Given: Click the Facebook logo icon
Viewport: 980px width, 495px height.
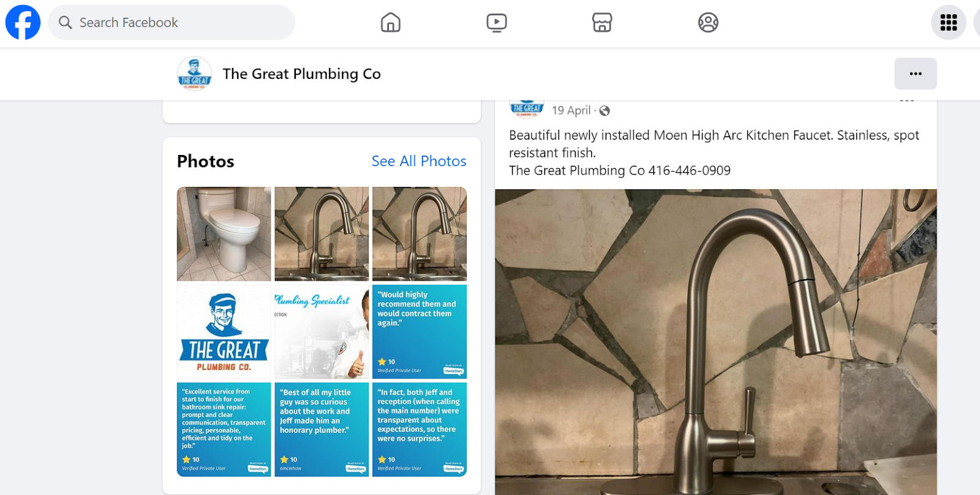Looking at the screenshot, I should [23, 23].
